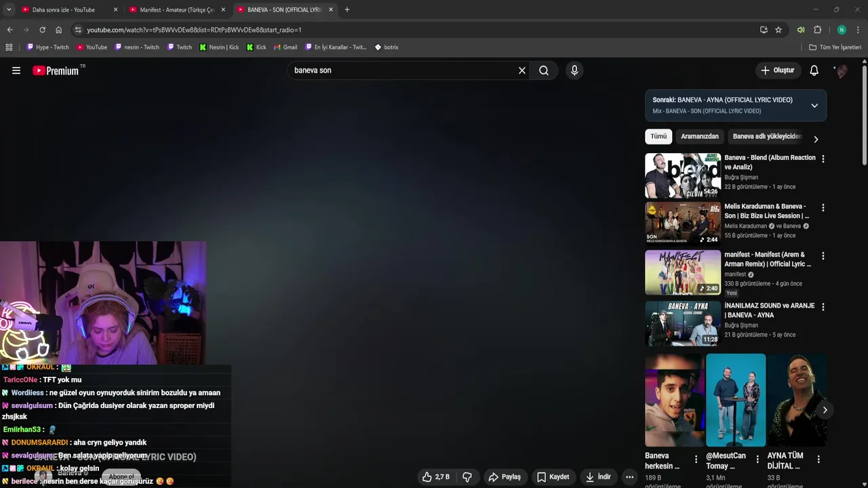Viewport: 868px width, 488px height.
Task: Open the Chrome profile N avatar
Action: 842,30
